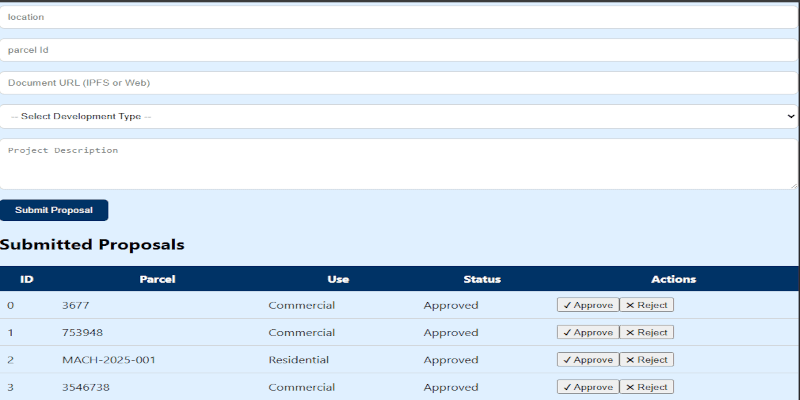Approve the MACH-2025-001 proposal
Viewport: 800px width, 400px height.
pos(587,359)
